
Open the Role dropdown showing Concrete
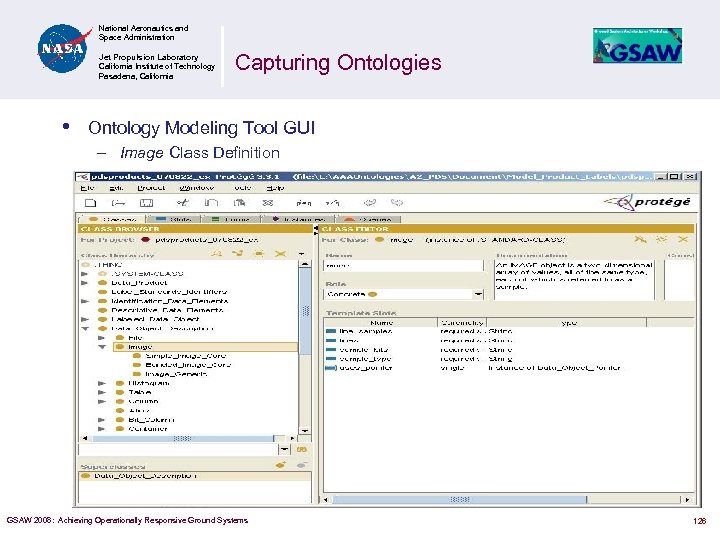click(478, 294)
